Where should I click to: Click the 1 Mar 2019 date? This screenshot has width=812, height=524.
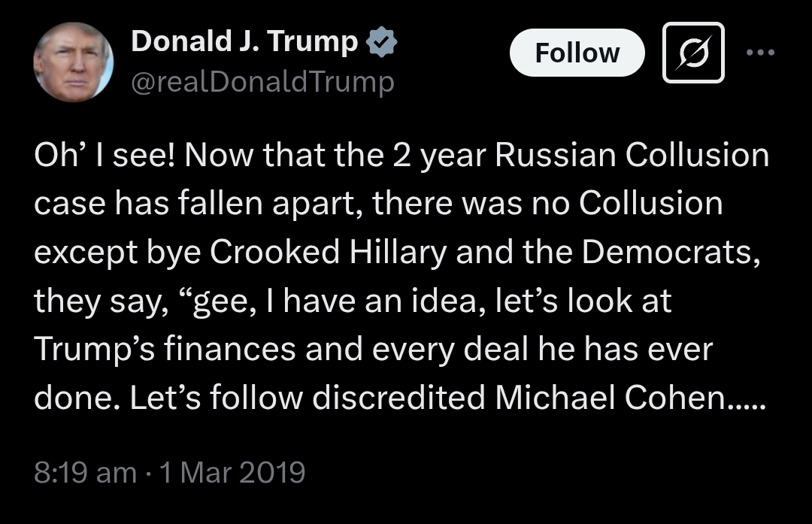tap(232, 472)
